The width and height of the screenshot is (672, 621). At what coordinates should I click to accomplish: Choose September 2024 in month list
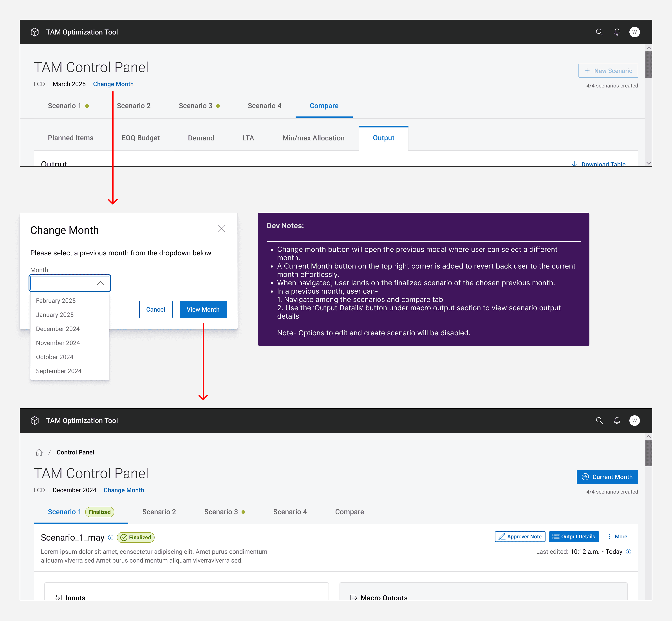pos(59,371)
